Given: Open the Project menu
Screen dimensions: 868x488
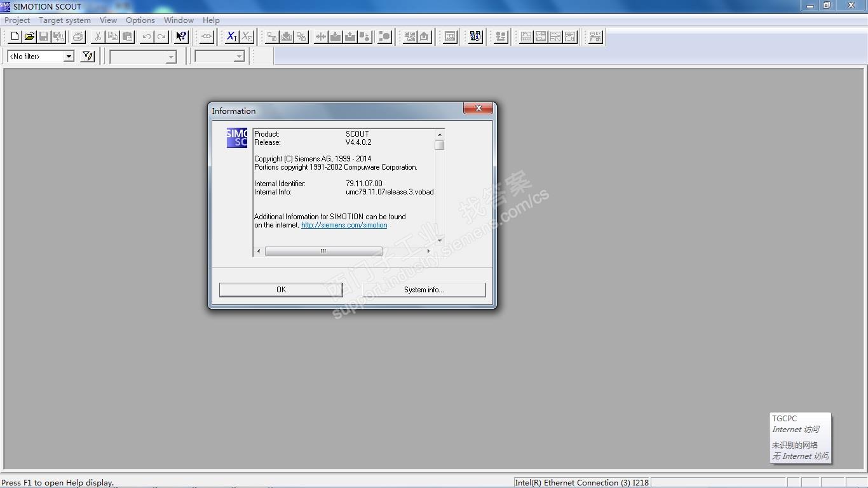Looking at the screenshot, I should click(17, 20).
